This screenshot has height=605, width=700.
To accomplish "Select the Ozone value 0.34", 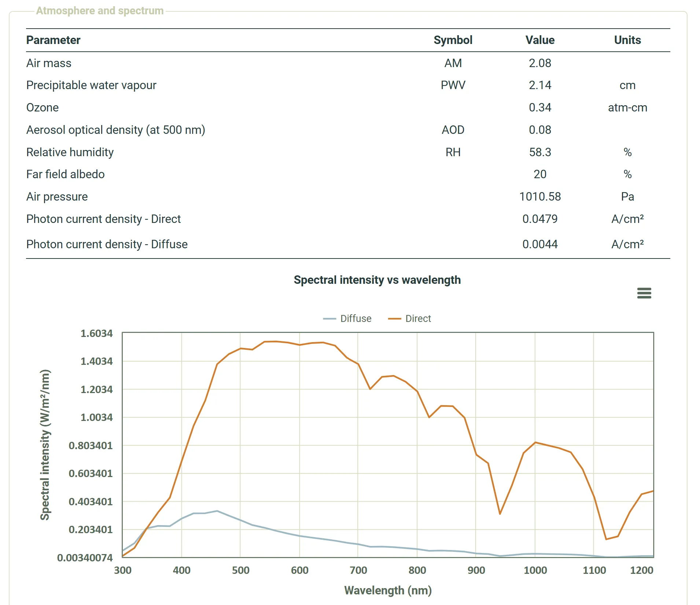I will 539,107.
